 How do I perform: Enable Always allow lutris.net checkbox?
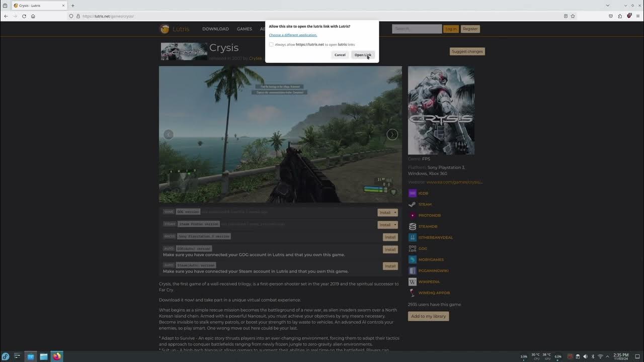(x=271, y=44)
